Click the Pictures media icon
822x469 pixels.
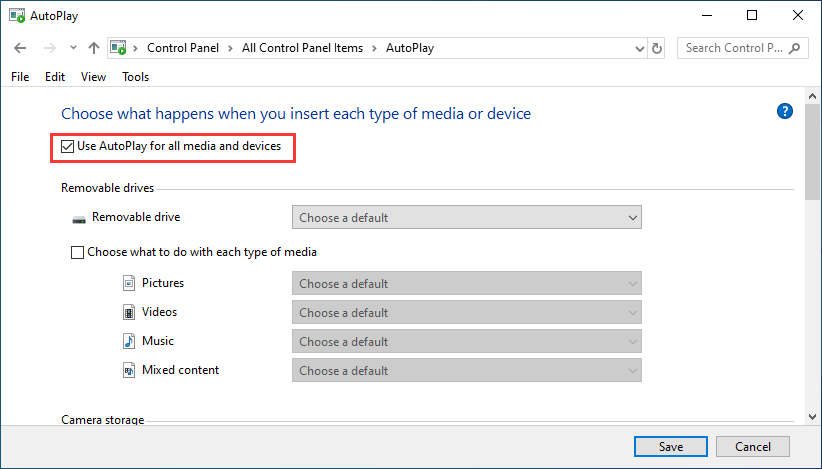(129, 283)
